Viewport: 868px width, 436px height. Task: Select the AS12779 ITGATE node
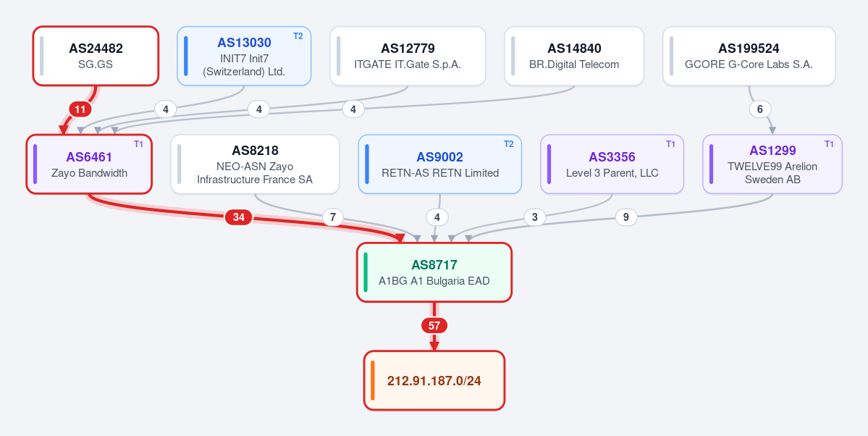(x=408, y=56)
